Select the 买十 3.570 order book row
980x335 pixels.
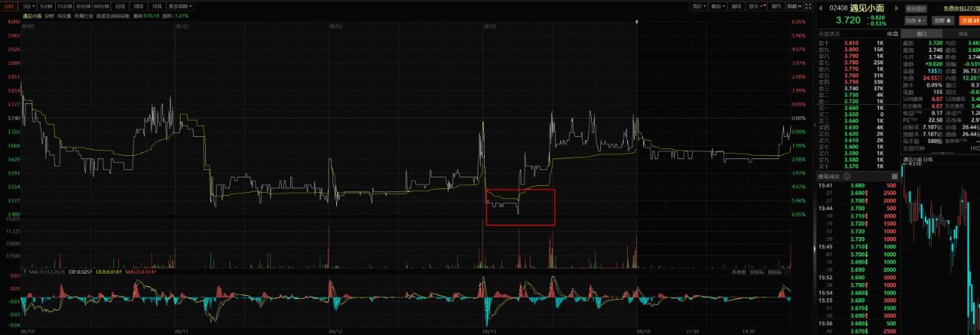click(x=859, y=166)
